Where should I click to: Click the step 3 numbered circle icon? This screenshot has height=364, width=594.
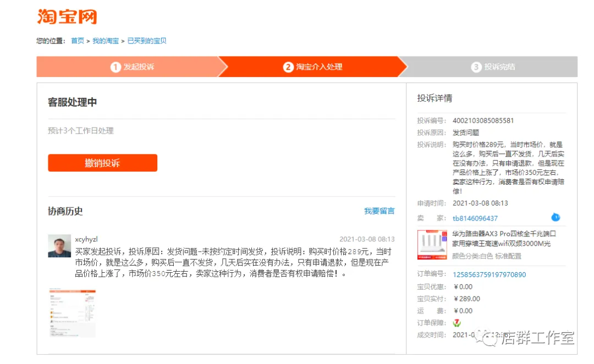[476, 67]
